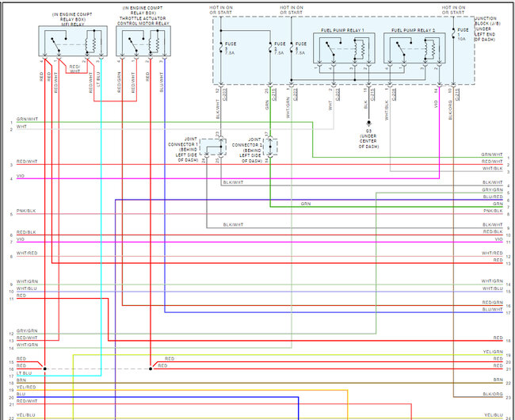Select the FUEL PUMP RELAY 1 label

click(342, 30)
